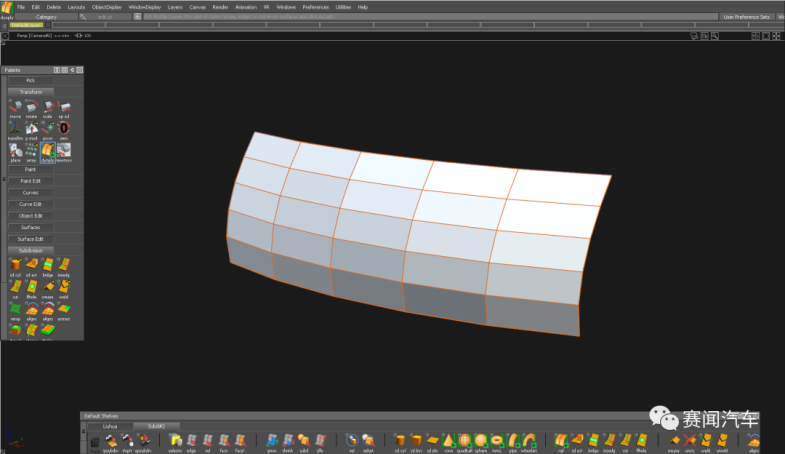Click the Pick palette button
The width and height of the screenshot is (785, 454).
[x=31, y=80]
